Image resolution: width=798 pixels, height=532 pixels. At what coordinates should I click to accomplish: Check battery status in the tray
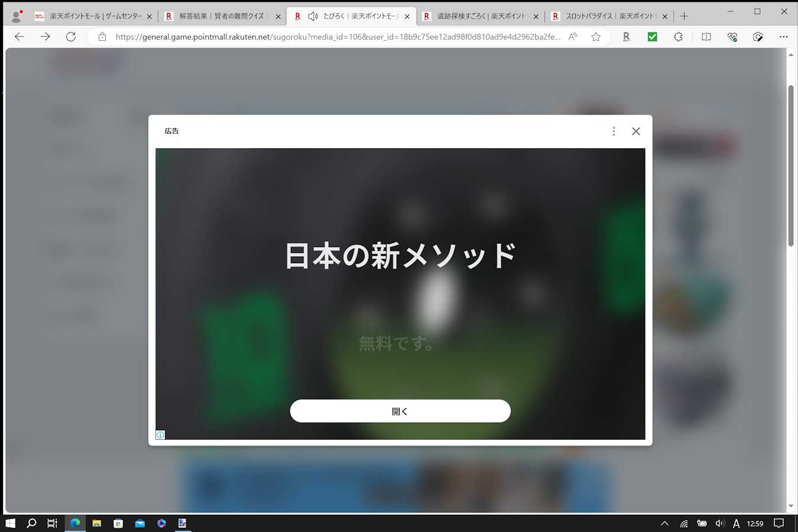click(x=702, y=523)
